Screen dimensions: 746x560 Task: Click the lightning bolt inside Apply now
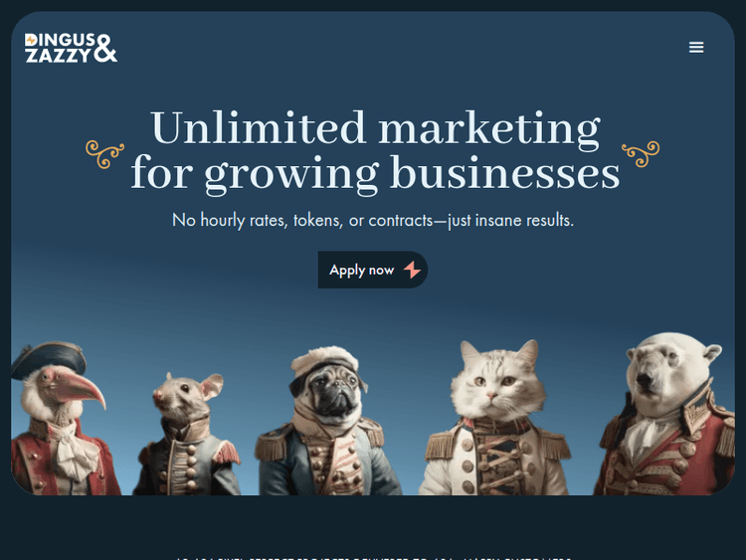coord(412,270)
